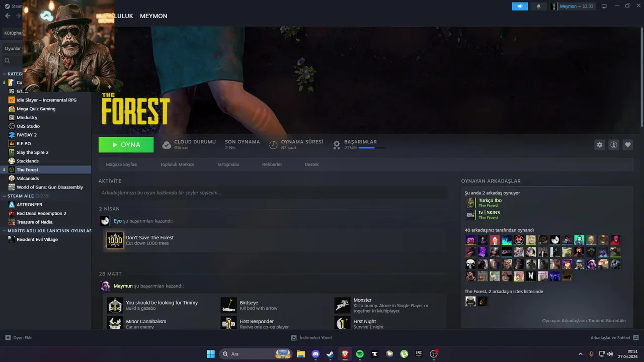Open the Monster achievement icon
644x362 pixels.
click(342, 305)
